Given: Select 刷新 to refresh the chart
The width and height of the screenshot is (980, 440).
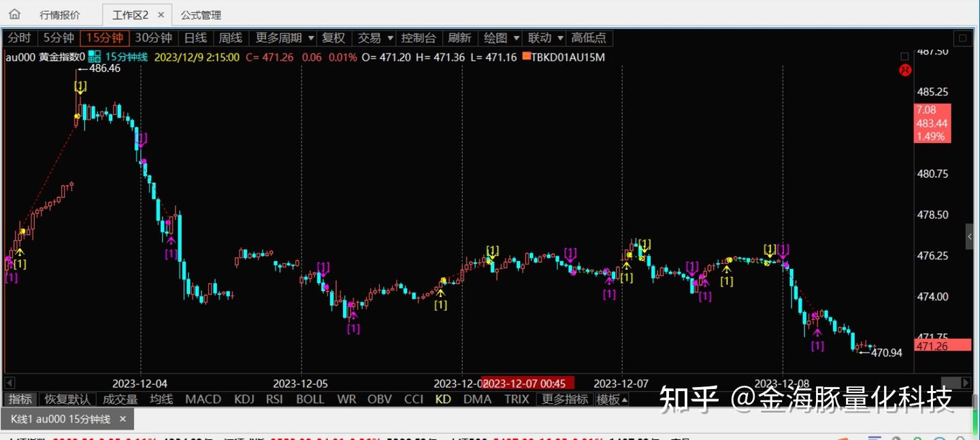Looking at the screenshot, I should pyautogui.click(x=460, y=37).
